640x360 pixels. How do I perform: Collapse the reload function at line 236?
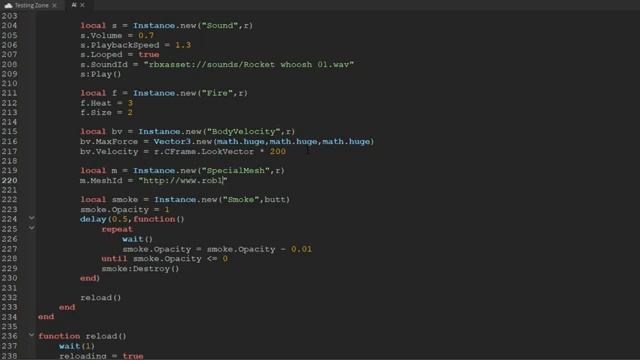[x=31, y=335]
